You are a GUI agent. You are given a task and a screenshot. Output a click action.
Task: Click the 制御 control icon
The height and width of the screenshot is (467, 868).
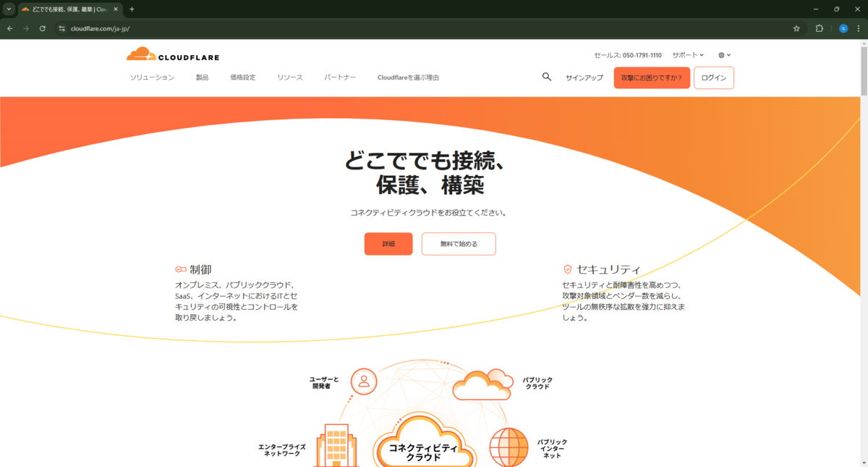coord(181,269)
